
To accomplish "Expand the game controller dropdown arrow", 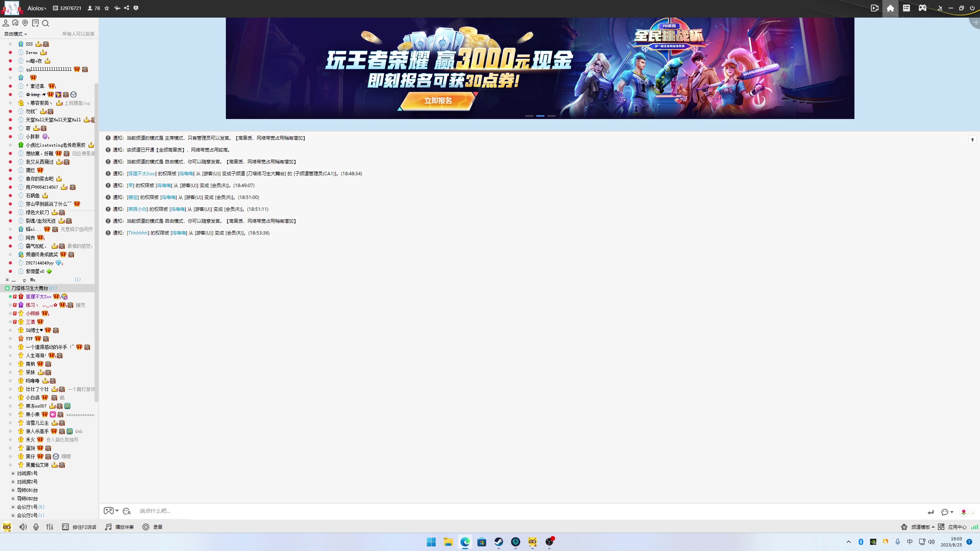I will [x=117, y=511].
